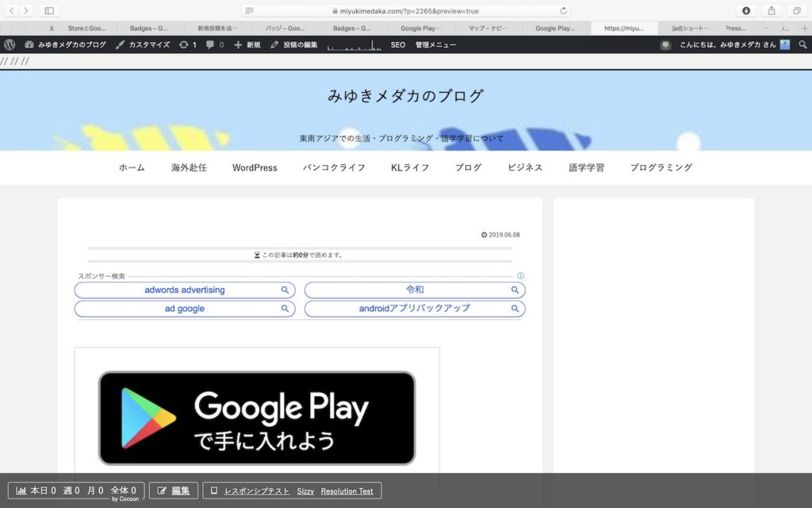The height and width of the screenshot is (508, 812).
Task: Click the Google Play で手に入れよう badge
Action: click(257, 418)
